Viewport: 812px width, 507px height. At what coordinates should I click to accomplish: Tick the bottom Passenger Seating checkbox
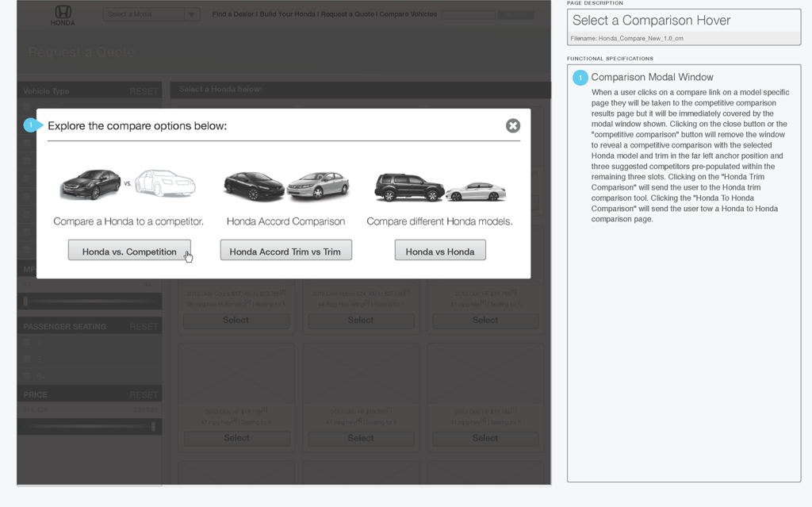tap(27, 376)
